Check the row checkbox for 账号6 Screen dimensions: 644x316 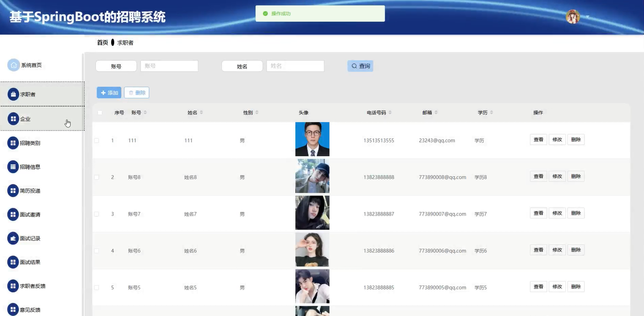(x=96, y=251)
